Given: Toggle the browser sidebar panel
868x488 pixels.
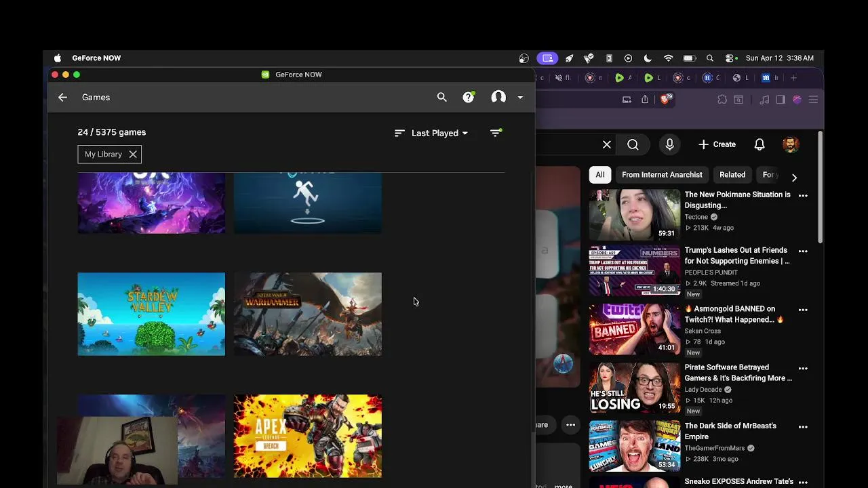Looking at the screenshot, I should [781, 100].
